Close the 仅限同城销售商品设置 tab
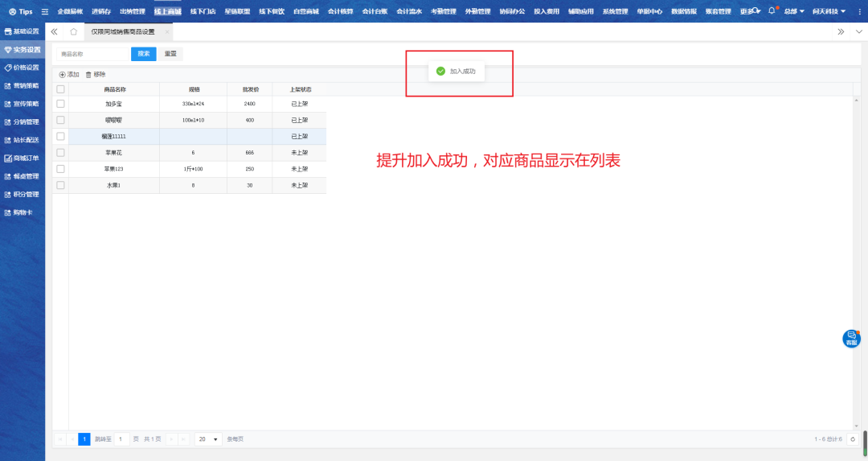 (166, 31)
